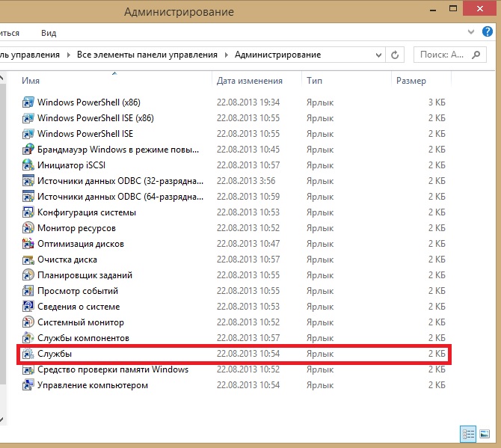Select Планировщик заданий file name
Image resolution: width=501 pixels, height=448 pixels.
point(84,275)
